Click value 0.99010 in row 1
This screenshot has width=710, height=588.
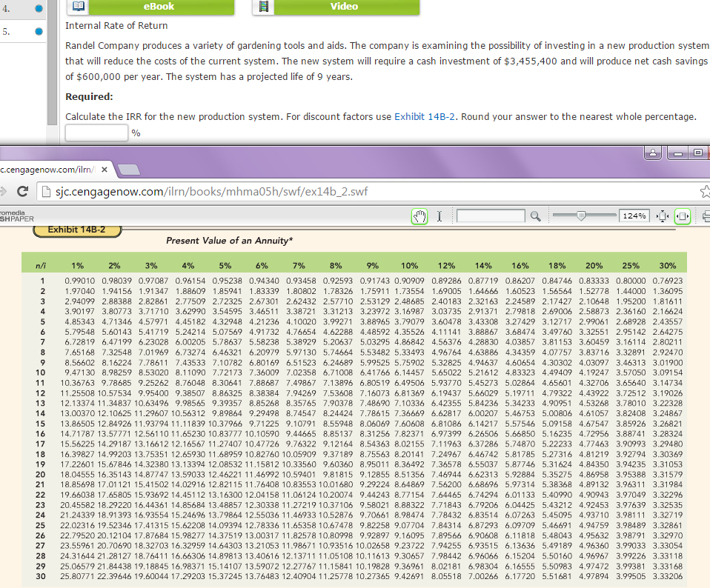coord(80,281)
